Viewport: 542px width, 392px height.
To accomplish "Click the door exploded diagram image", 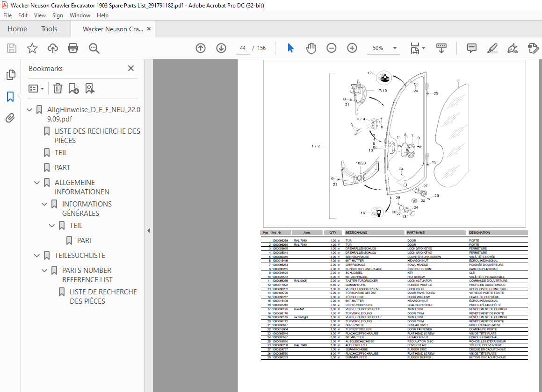I will (394, 144).
